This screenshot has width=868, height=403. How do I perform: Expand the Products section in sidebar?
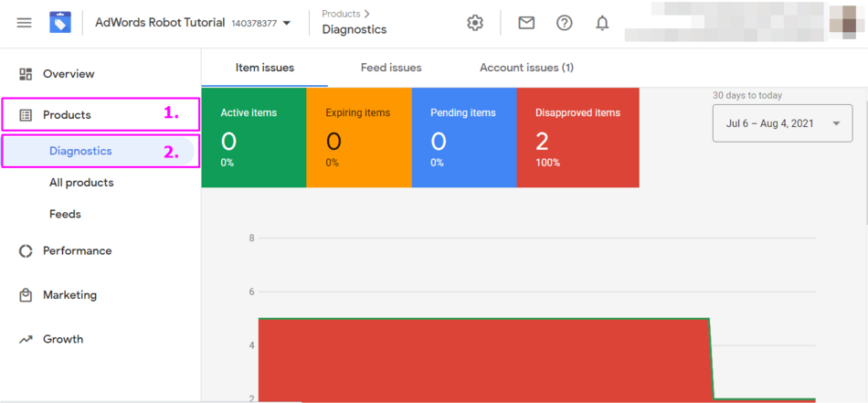pos(67,115)
